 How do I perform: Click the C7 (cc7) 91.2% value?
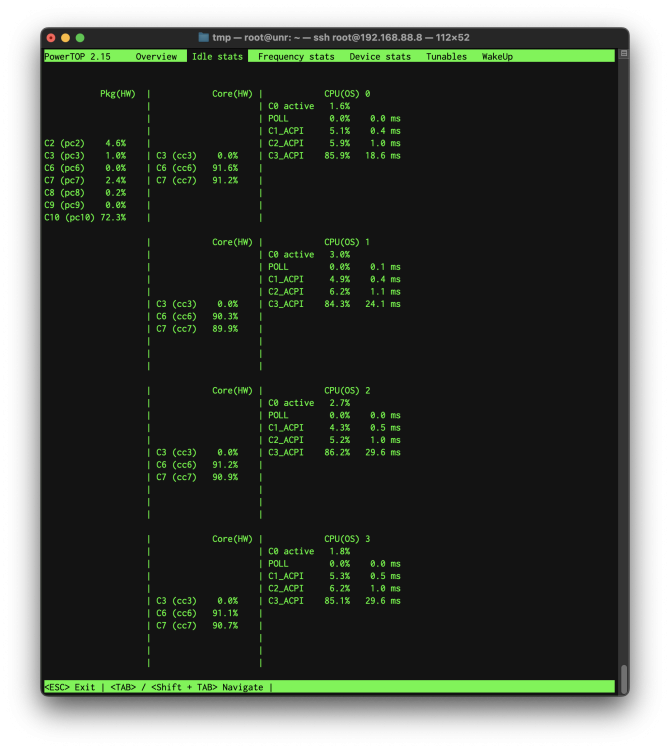(225, 180)
